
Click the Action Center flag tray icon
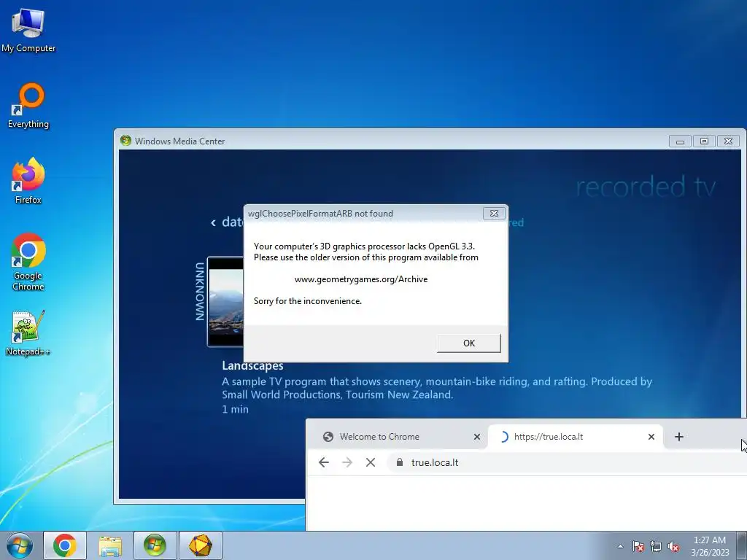(638, 546)
